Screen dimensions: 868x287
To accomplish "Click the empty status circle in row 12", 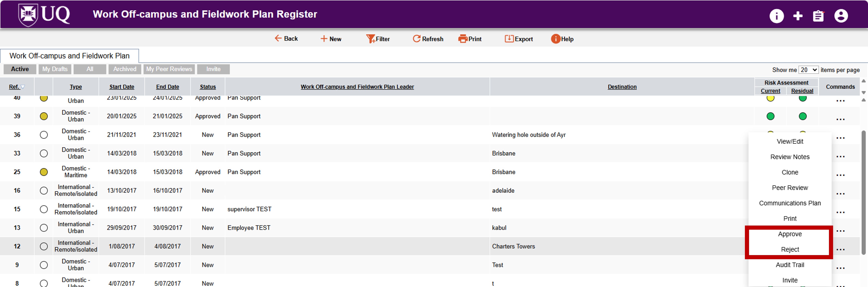I will point(43,246).
